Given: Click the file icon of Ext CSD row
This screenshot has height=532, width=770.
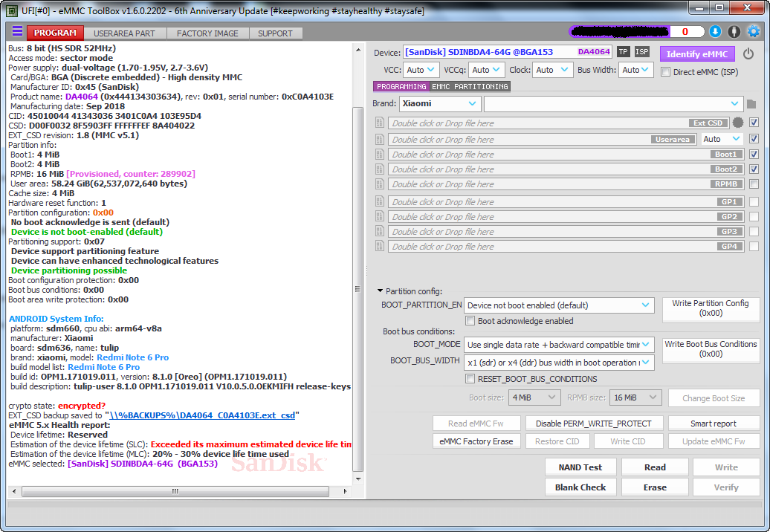Looking at the screenshot, I should [x=380, y=123].
